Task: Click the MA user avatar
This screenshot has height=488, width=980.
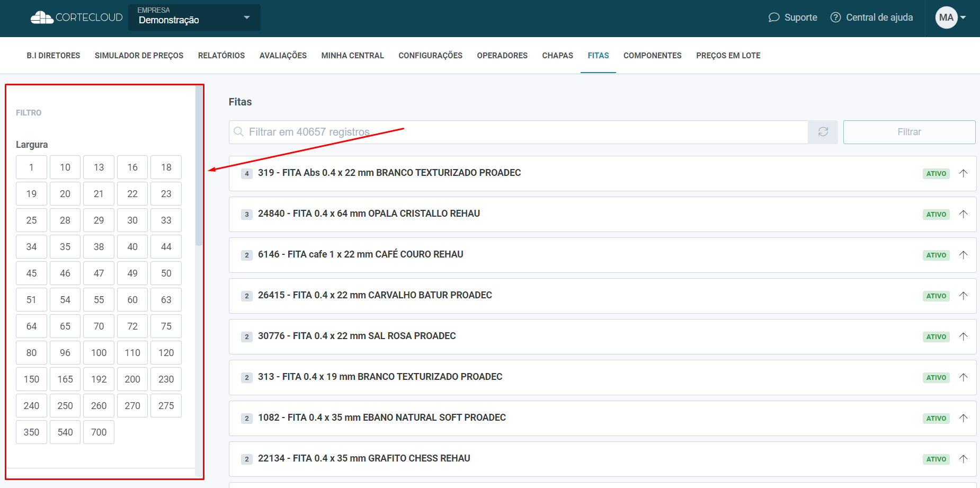Action: 946,17
